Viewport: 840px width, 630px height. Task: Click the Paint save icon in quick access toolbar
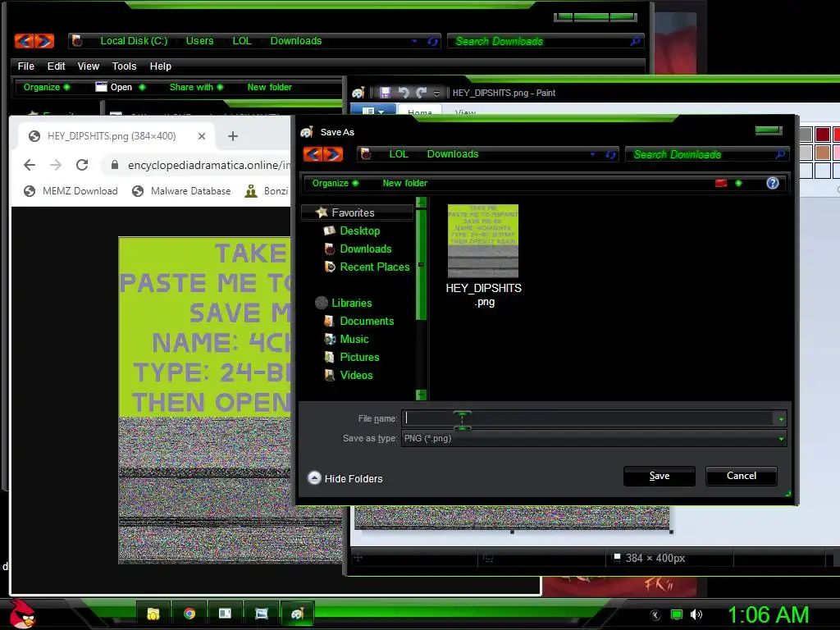point(385,93)
